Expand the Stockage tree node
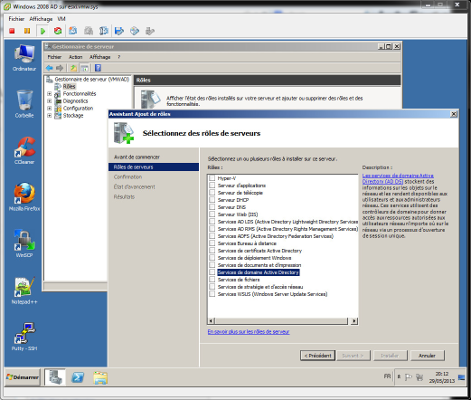The width and height of the screenshot is (471, 400). click(x=49, y=116)
